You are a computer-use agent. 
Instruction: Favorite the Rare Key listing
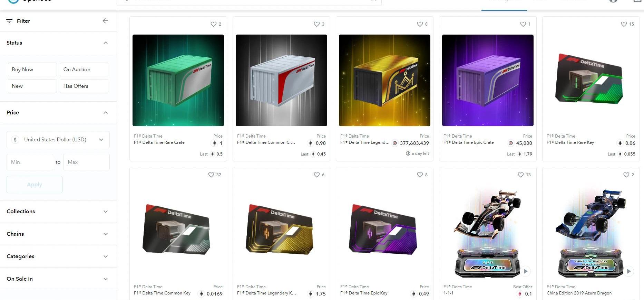[624, 24]
